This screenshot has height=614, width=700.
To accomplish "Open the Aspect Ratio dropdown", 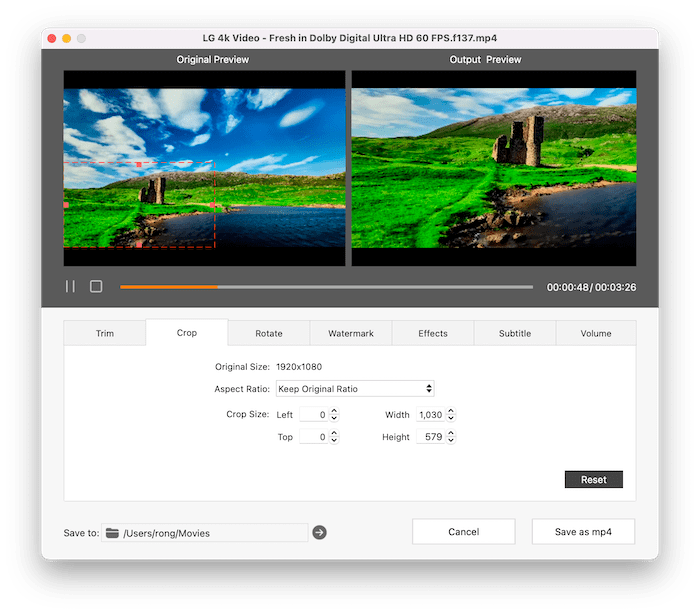I will tap(354, 389).
